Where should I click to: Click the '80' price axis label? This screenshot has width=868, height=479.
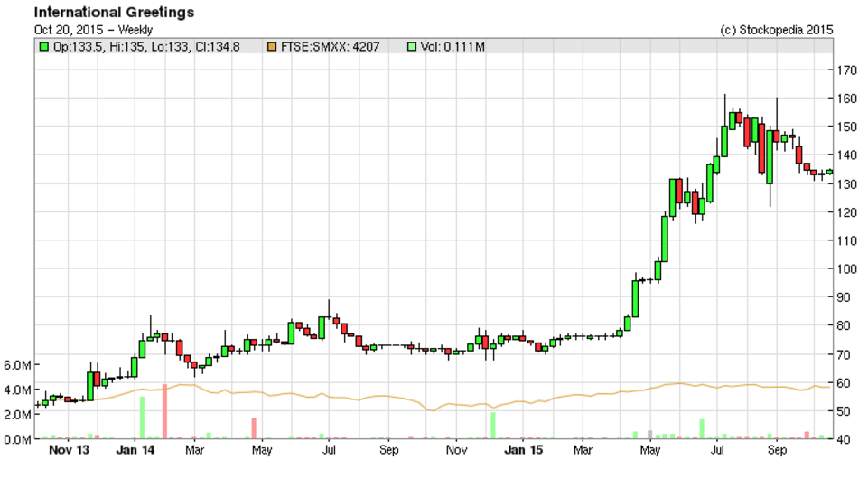tap(844, 325)
